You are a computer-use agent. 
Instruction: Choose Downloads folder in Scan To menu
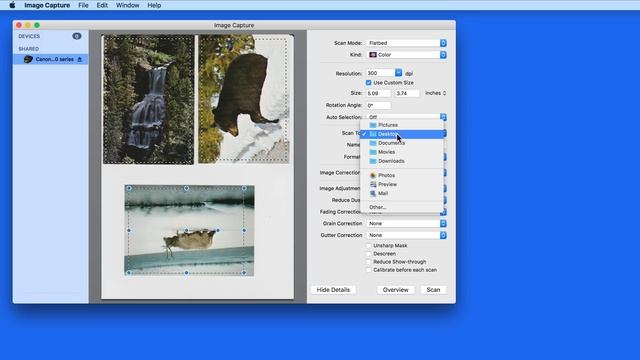point(402,161)
